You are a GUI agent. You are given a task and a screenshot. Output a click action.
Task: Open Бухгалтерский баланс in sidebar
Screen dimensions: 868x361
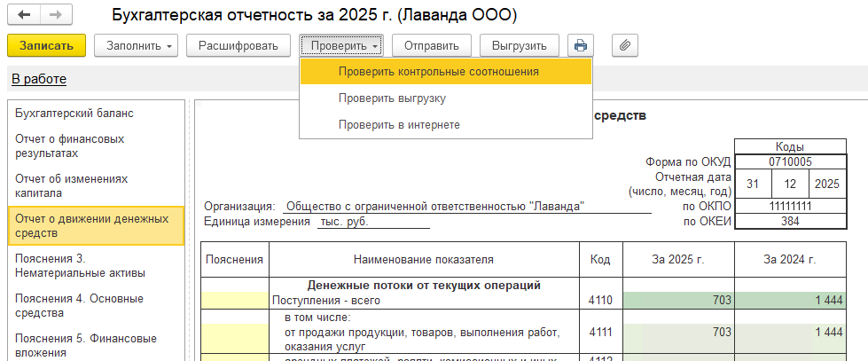point(74,114)
